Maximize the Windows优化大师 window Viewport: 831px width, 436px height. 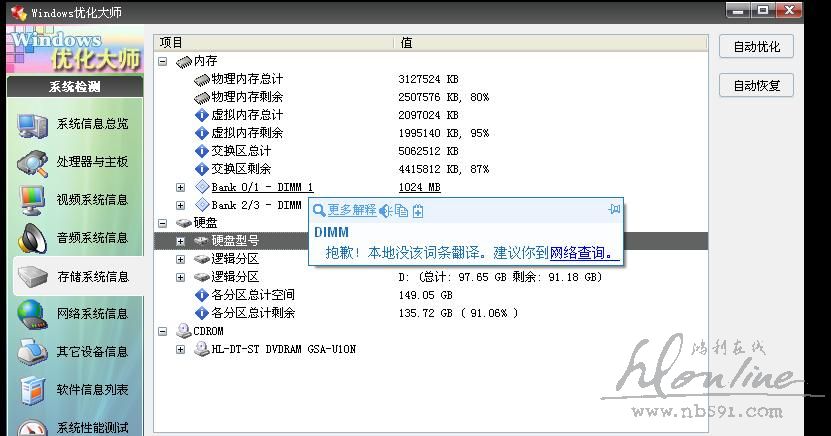763,11
